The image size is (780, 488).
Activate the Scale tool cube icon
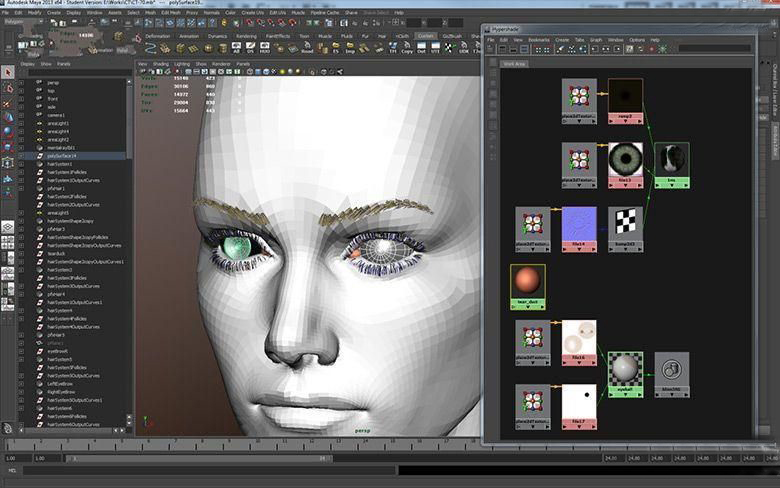click(x=7, y=147)
